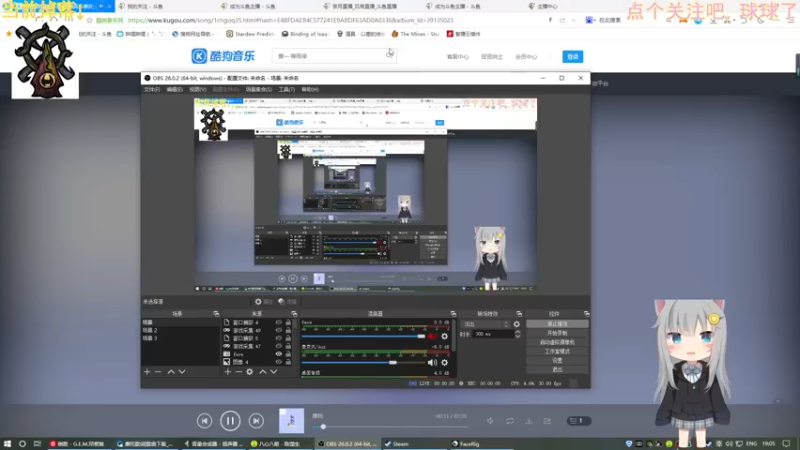Mute the Mic/Aux audio channel
This screenshot has height=450, width=800.
click(x=432, y=362)
